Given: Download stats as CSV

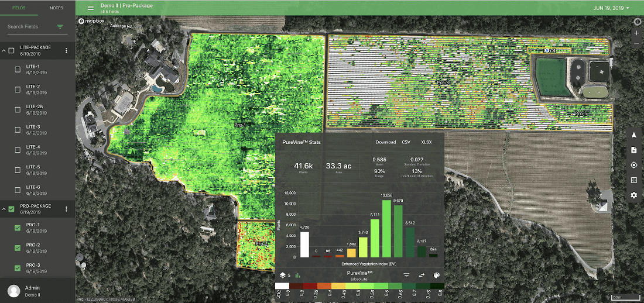Looking at the screenshot, I should click(406, 142).
